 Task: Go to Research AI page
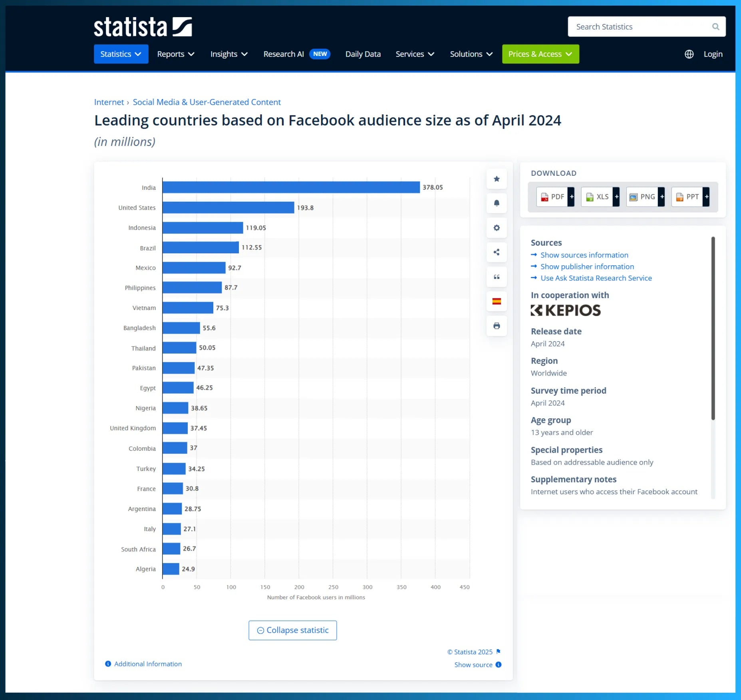pyautogui.click(x=284, y=54)
